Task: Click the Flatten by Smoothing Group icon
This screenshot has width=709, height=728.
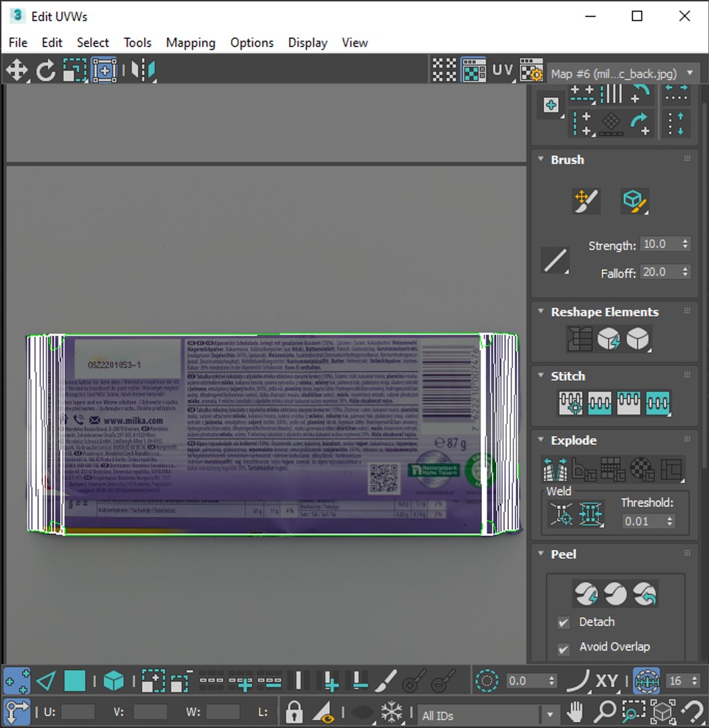Action: click(613, 469)
